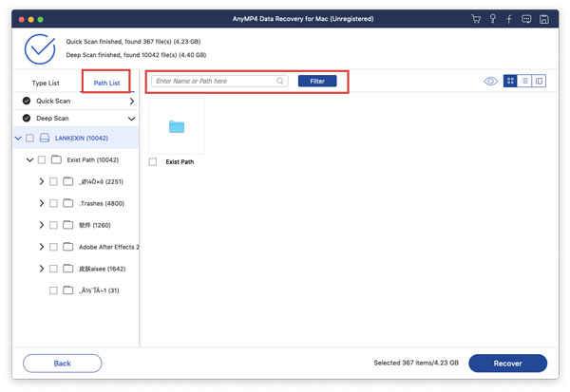
Task: Click the Adobe After Effects folder icon
Action: pos(68,247)
